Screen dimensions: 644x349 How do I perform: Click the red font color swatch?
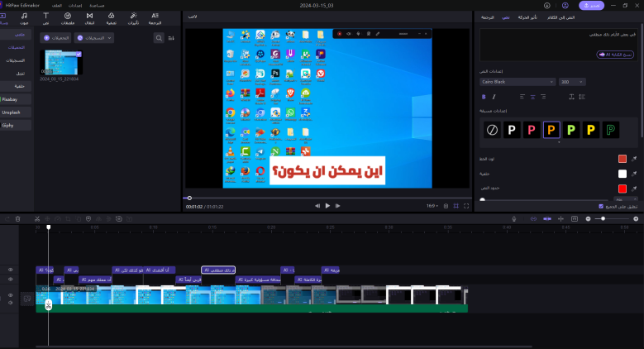622,159
